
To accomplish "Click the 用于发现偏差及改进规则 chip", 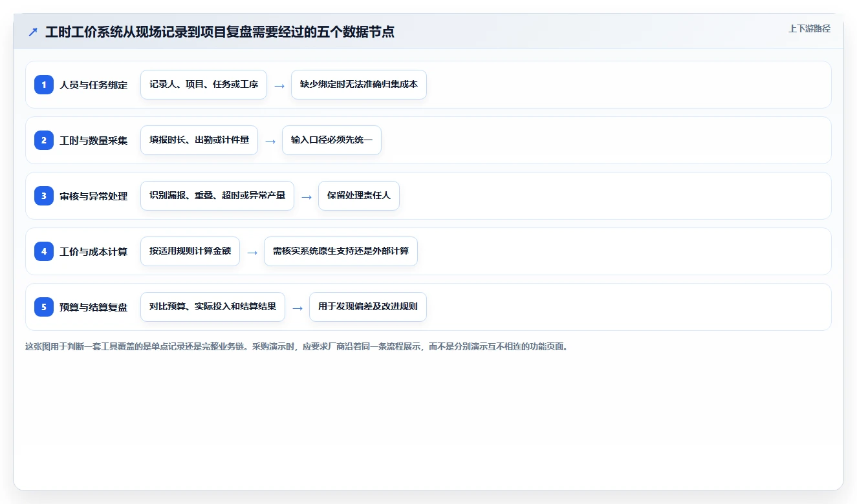I will [368, 307].
